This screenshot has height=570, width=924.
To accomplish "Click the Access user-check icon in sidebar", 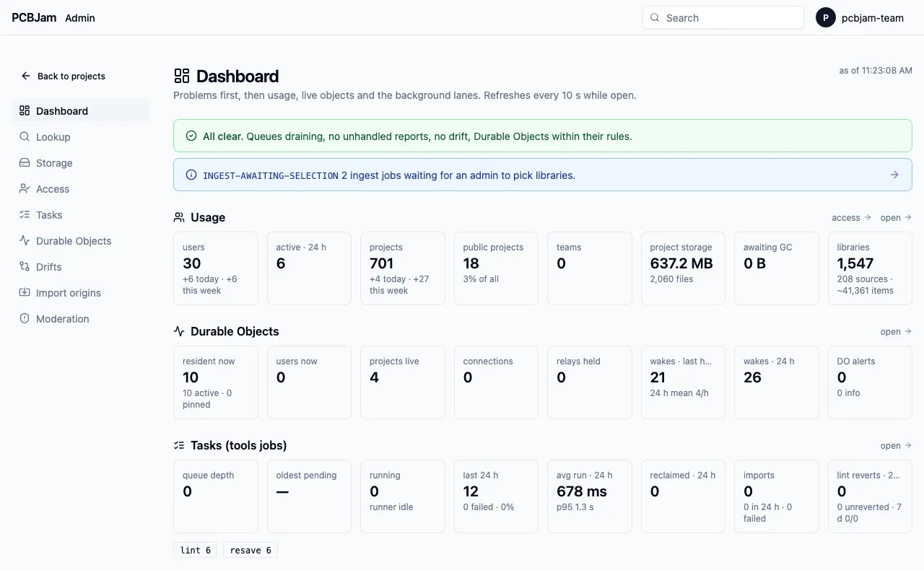I will tap(25, 188).
